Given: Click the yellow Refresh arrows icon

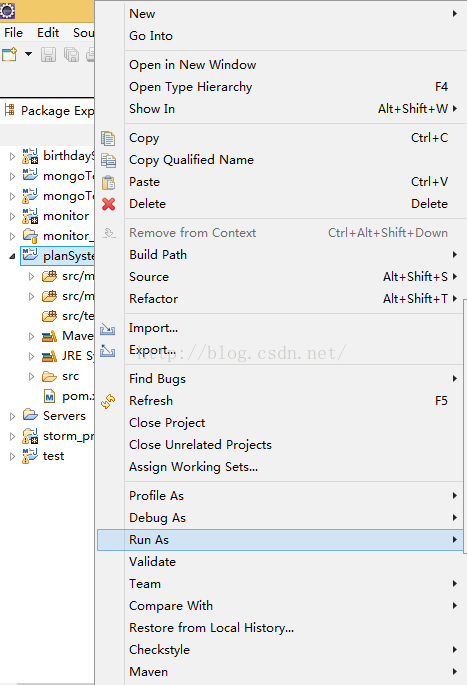Looking at the screenshot, I should (x=108, y=401).
